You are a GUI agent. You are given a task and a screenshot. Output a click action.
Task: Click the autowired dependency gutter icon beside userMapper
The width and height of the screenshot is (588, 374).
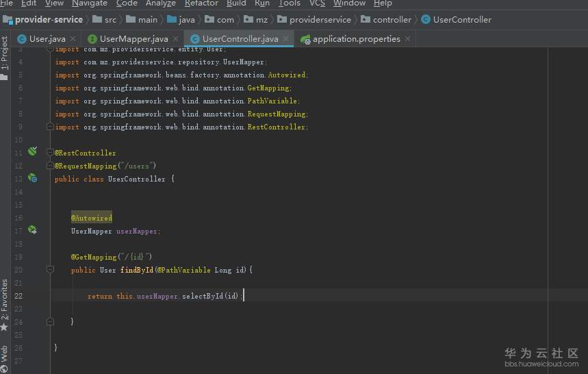pyautogui.click(x=32, y=230)
